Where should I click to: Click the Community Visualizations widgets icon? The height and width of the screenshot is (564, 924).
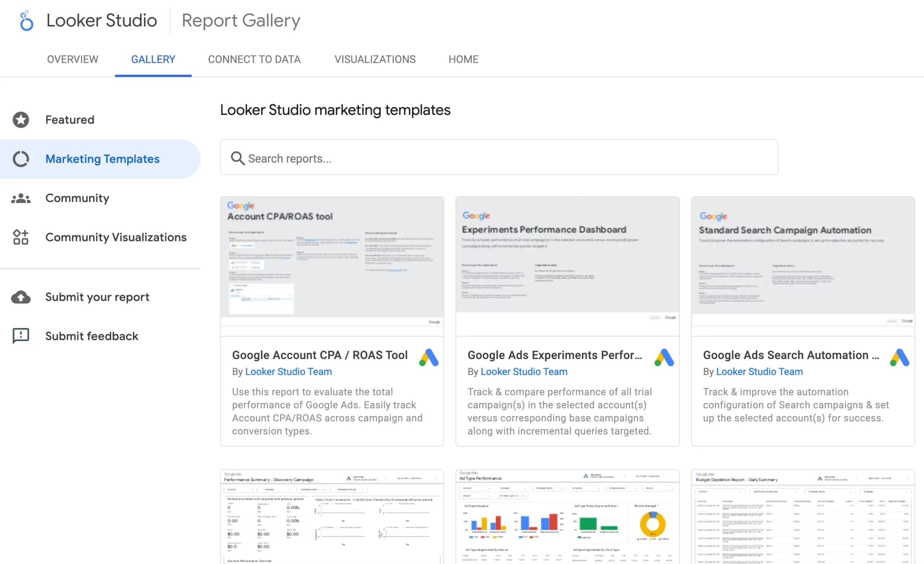[x=21, y=237]
